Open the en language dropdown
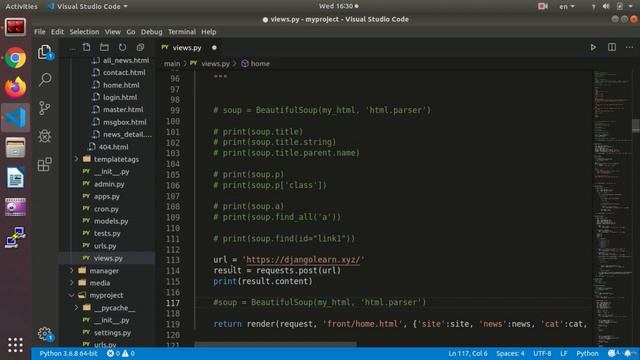Image resolution: width=640 pixels, height=360 pixels. point(567,6)
